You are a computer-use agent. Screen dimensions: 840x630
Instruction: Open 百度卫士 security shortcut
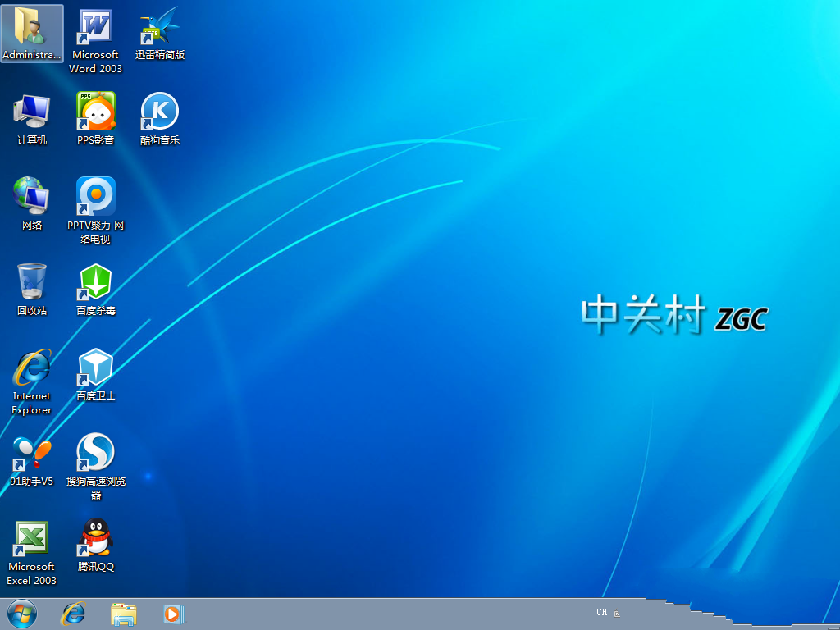(95, 374)
